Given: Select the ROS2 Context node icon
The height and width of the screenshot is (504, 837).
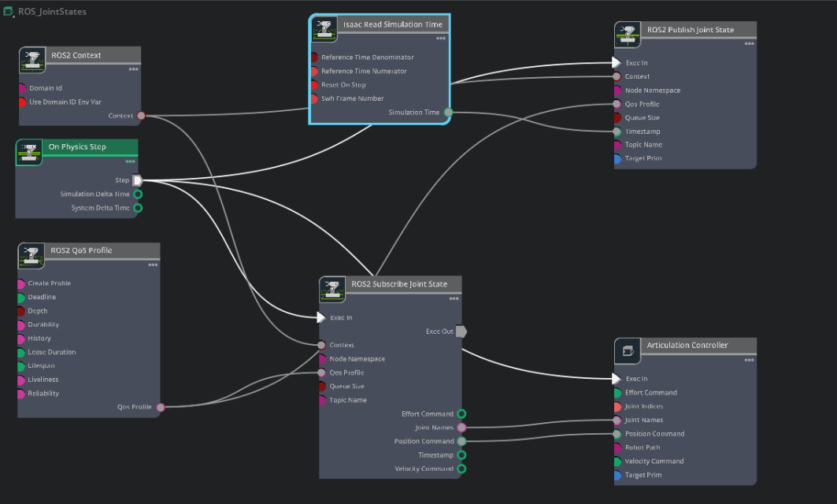Looking at the screenshot, I should (31, 59).
